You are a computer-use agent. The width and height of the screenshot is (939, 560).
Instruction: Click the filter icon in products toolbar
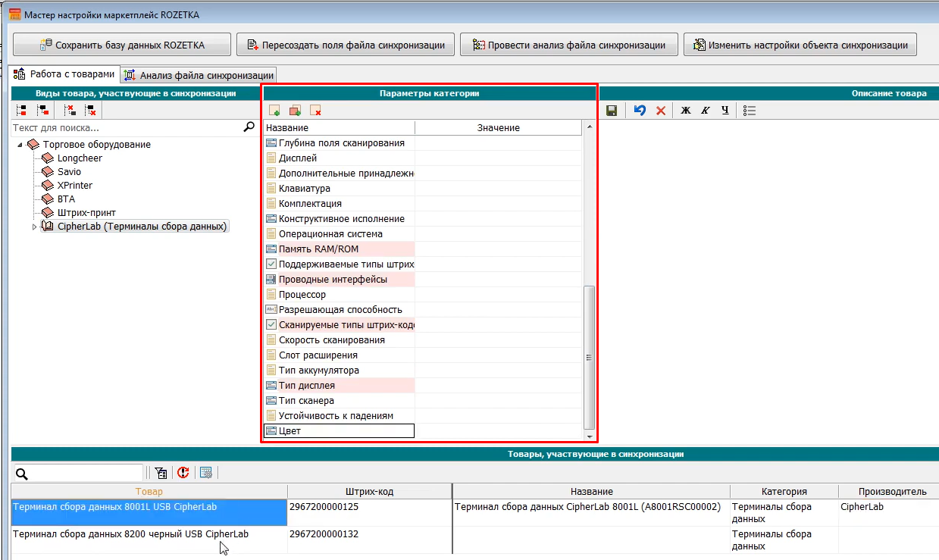click(161, 473)
